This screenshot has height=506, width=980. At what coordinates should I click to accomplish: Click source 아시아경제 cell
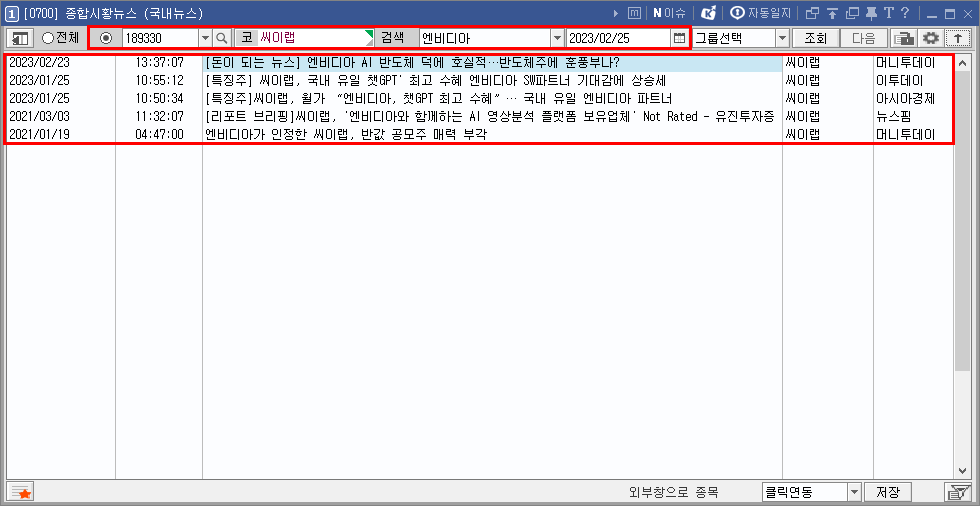click(x=906, y=99)
